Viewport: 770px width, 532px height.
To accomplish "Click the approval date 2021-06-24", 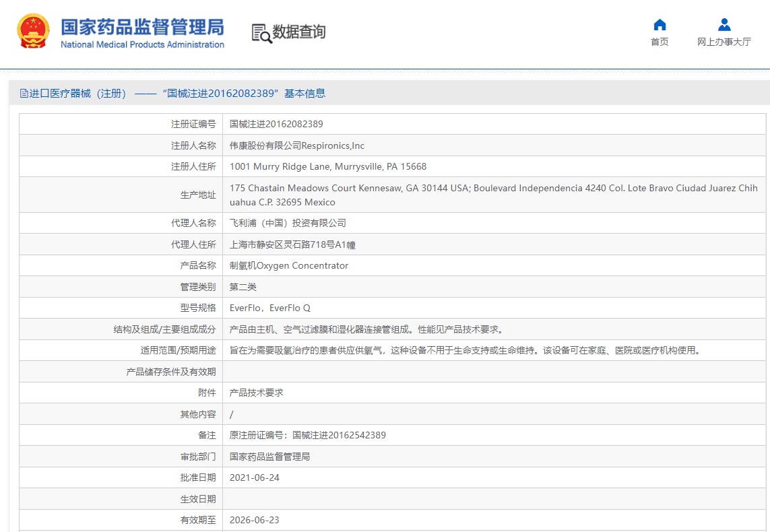I will click(254, 477).
